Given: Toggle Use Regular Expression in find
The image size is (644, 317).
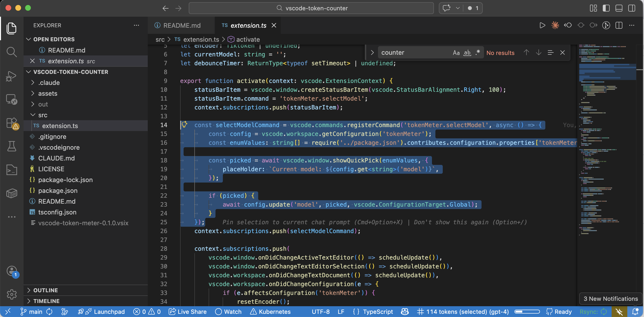Looking at the screenshot, I should click(x=478, y=53).
